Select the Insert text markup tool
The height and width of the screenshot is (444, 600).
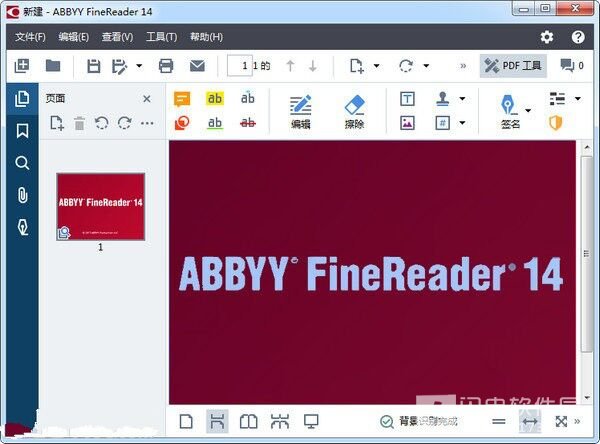click(x=248, y=98)
